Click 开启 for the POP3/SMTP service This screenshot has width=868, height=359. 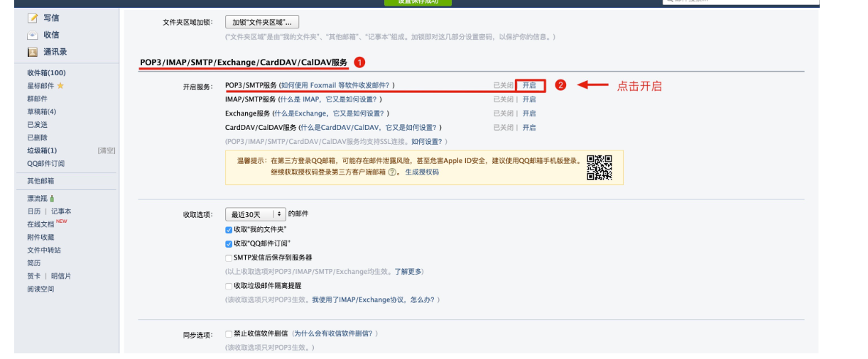point(529,85)
